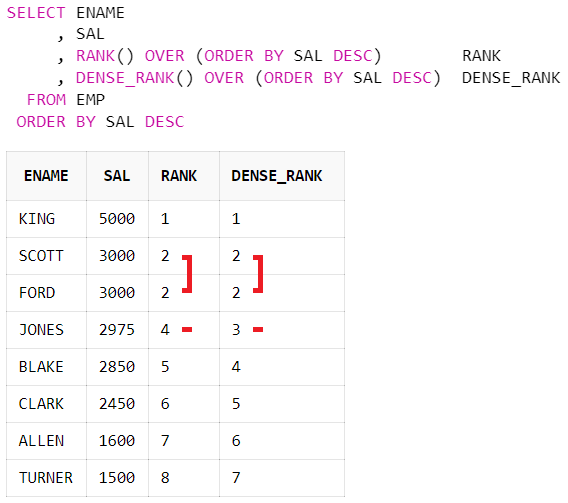Select the TURNER cell
Viewport: 568px width, 503px height.
46,478
